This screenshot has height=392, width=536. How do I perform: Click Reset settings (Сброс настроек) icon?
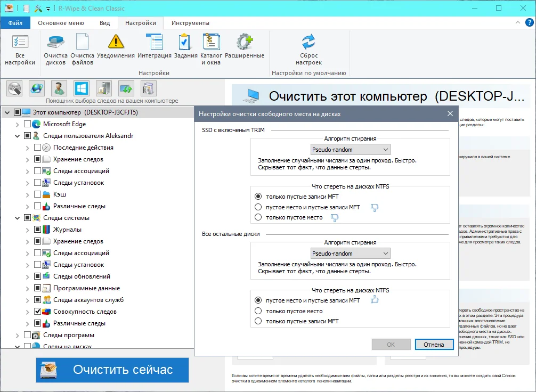pos(308,42)
